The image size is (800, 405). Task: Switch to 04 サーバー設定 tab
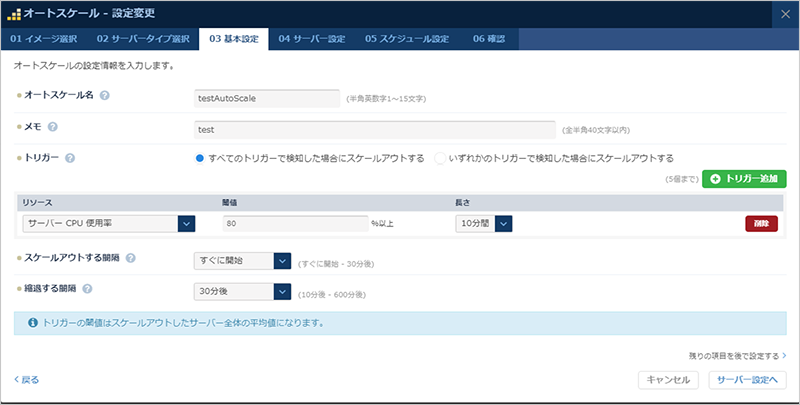pyautogui.click(x=312, y=39)
